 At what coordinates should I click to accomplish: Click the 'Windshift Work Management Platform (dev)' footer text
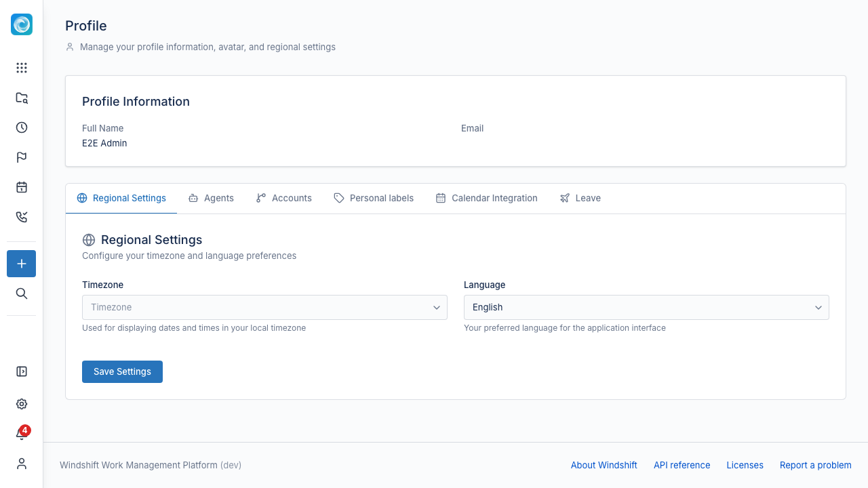coord(151,465)
